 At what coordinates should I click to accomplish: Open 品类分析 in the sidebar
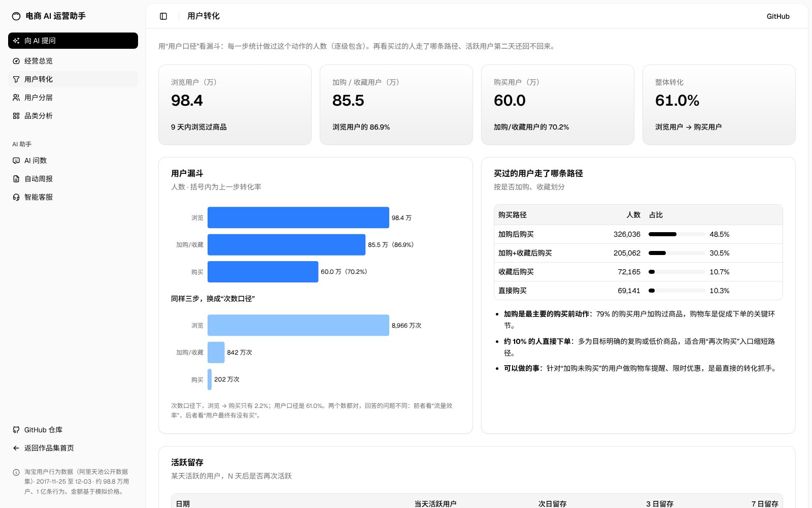pos(73,116)
